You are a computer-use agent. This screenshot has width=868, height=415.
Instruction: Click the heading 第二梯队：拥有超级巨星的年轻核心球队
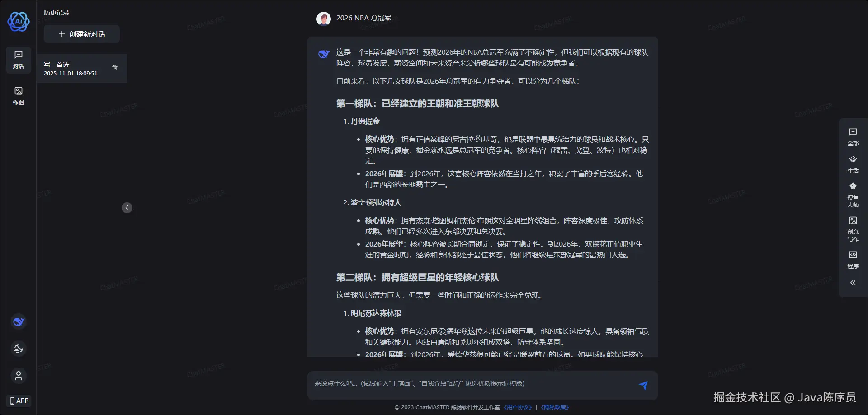point(417,277)
